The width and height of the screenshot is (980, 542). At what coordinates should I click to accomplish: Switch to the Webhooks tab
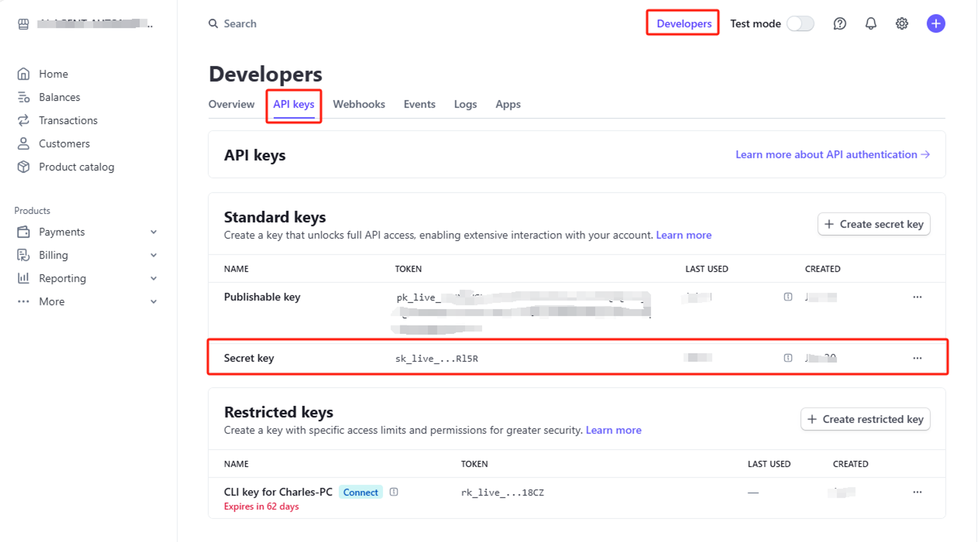tap(359, 104)
